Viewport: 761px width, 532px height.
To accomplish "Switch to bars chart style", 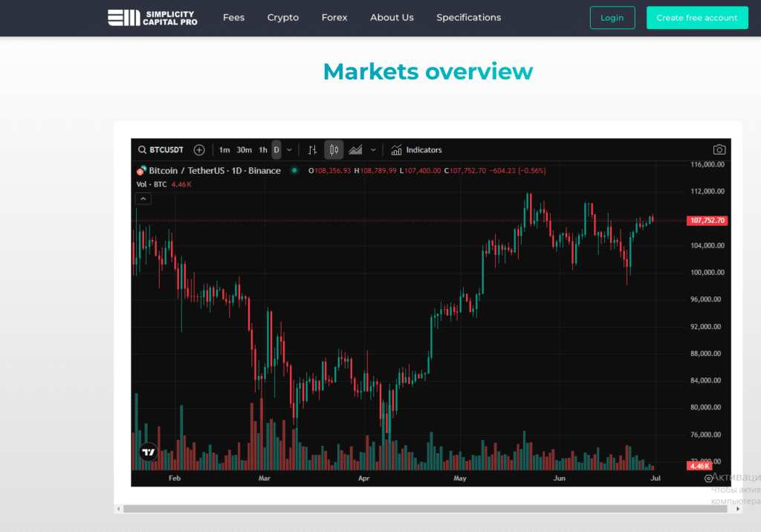I will (313, 150).
